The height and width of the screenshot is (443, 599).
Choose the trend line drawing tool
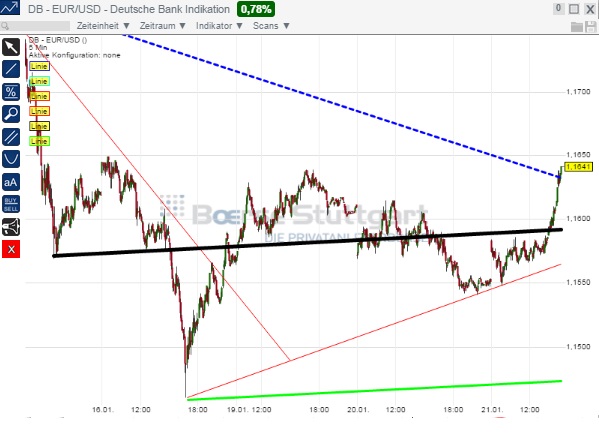click(x=11, y=70)
